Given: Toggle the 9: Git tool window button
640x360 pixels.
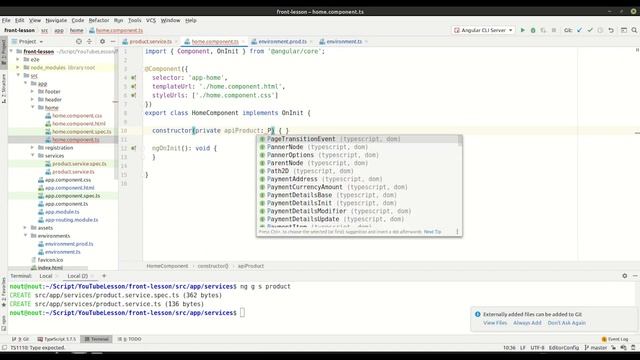Looking at the screenshot, I should coord(20,339).
